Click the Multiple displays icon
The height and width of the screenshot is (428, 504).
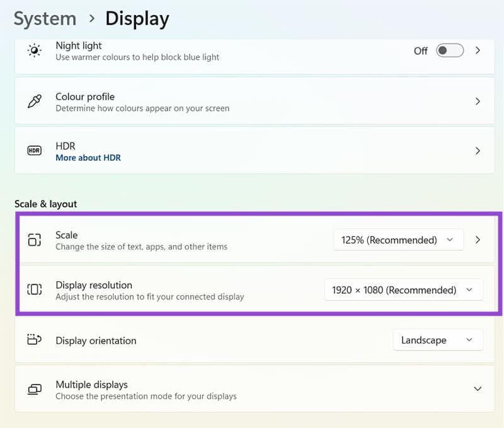point(35,390)
